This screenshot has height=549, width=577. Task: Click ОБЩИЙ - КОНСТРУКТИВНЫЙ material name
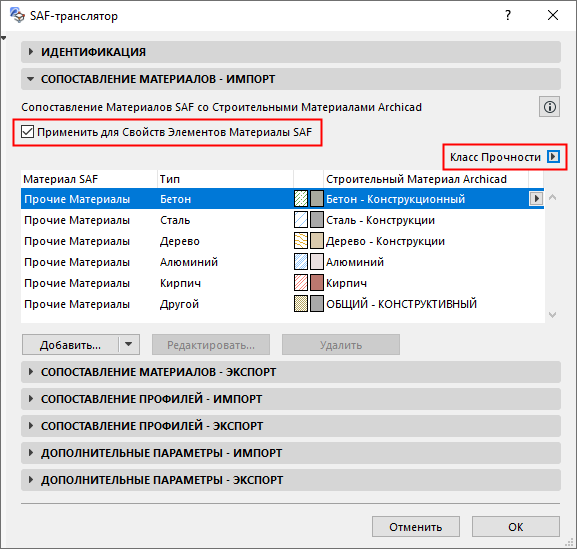pos(401,304)
